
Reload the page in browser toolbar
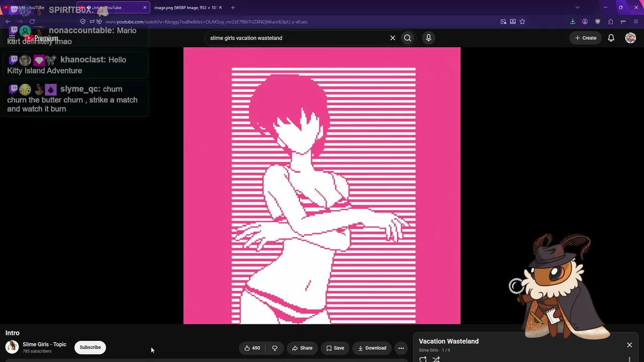[x=32, y=22]
